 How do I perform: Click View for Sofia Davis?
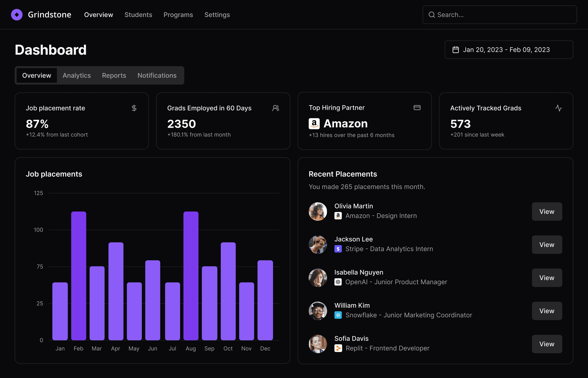click(x=547, y=344)
